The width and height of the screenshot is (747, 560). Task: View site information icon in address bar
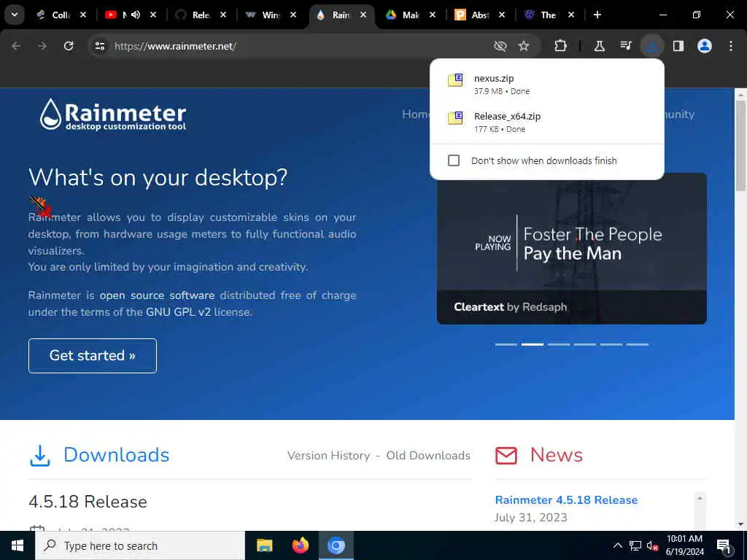pos(99,46)
